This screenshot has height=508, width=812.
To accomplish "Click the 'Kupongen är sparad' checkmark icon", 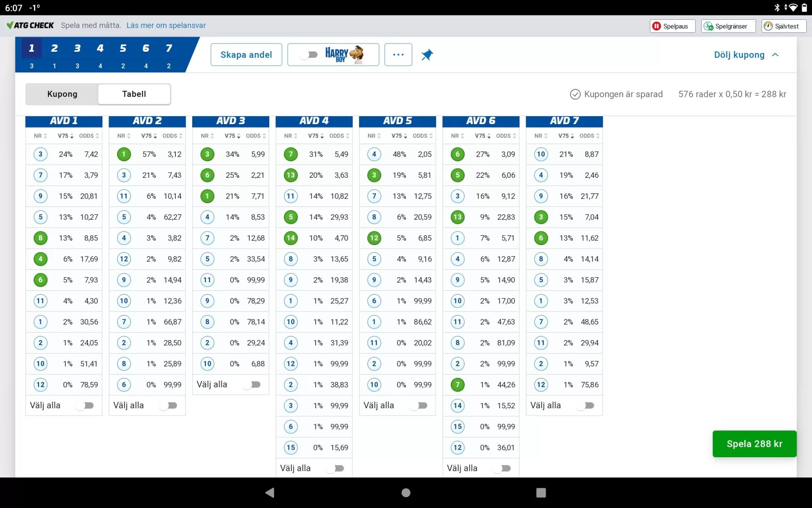I will [575, 94].
